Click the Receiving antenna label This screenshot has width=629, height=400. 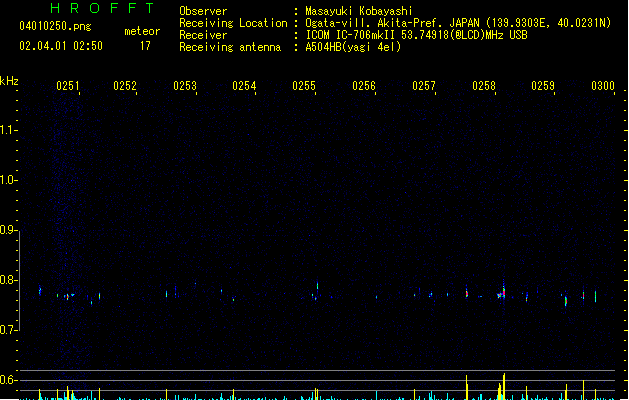coord(230,47)
